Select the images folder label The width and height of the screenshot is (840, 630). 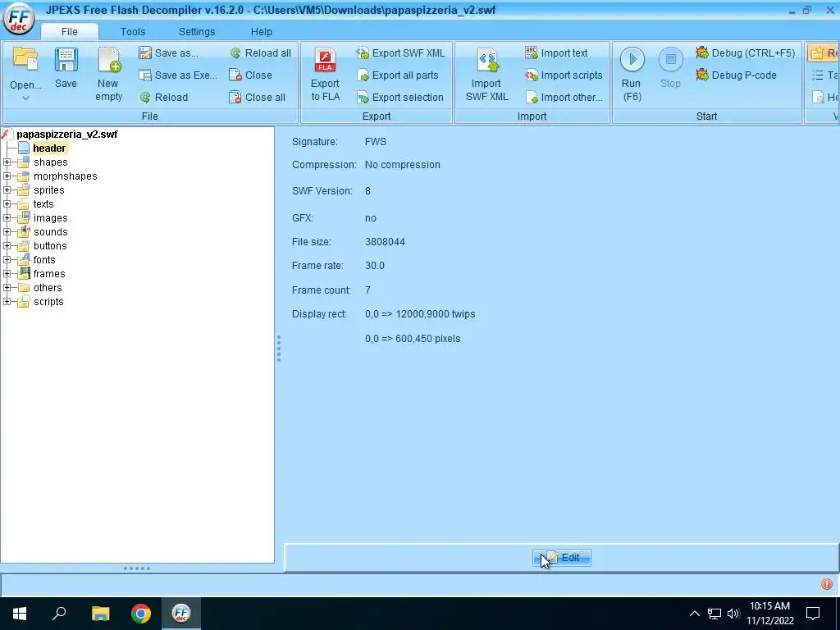coord(50,217)
